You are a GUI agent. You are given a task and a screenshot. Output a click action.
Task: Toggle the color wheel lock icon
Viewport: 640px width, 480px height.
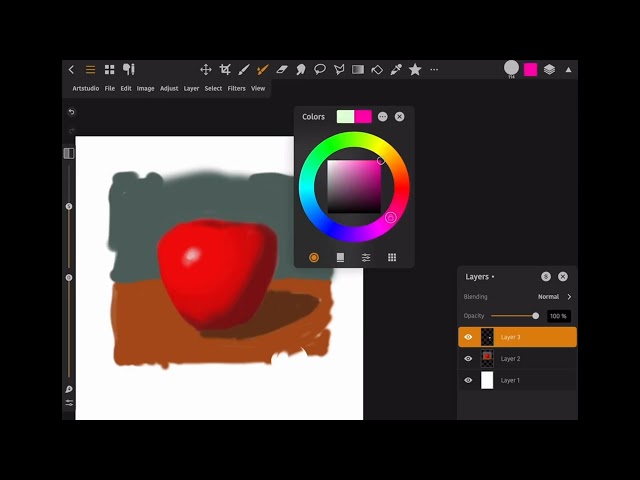pyautogui.click(x=390, y=218)
